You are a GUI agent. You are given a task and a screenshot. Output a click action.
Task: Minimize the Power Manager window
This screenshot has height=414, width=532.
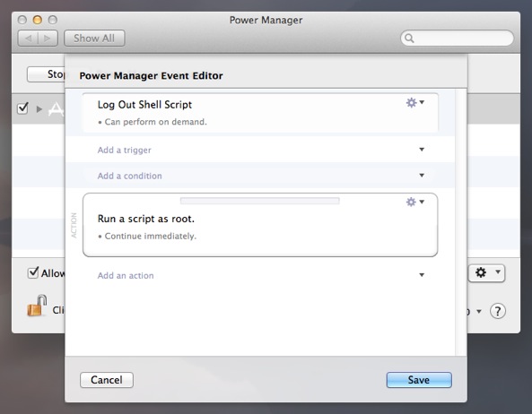38,20
